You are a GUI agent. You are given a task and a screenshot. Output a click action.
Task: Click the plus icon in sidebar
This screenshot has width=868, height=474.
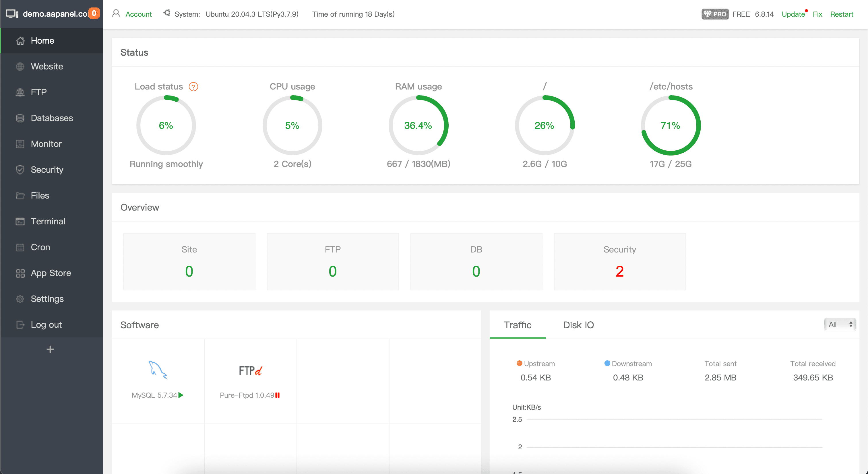[x=50, y=349]
